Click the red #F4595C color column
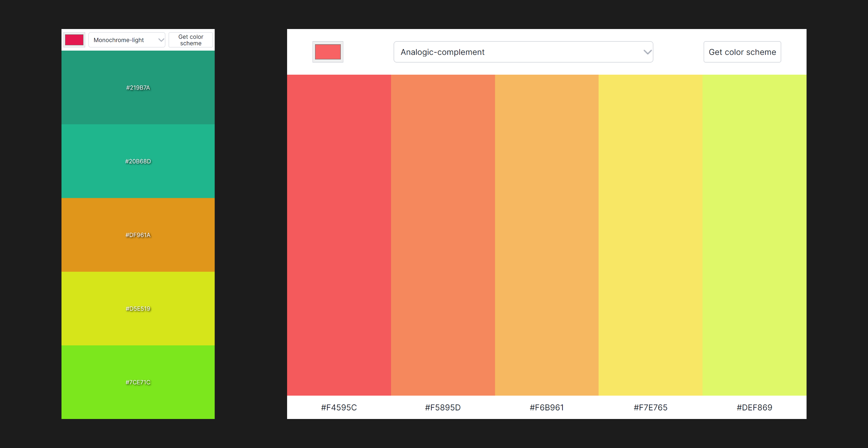The height and width of the screenshot is (448, 868). (339, 235)
